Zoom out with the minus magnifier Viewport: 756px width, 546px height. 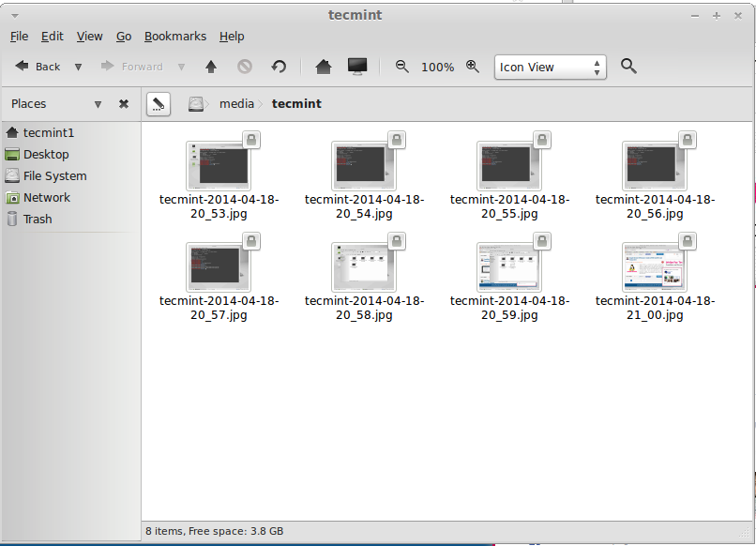pyautogui.click(x=402, y=67)
